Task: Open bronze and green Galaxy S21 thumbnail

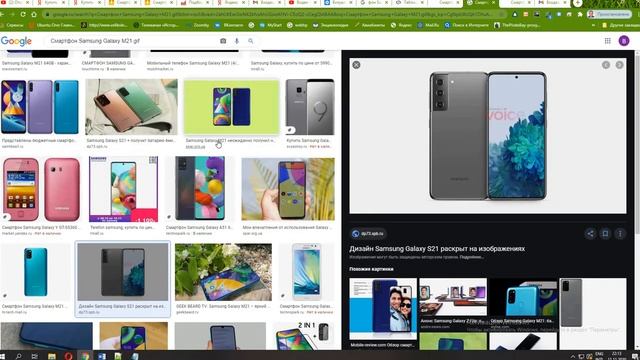Action: tap(131, 107)
